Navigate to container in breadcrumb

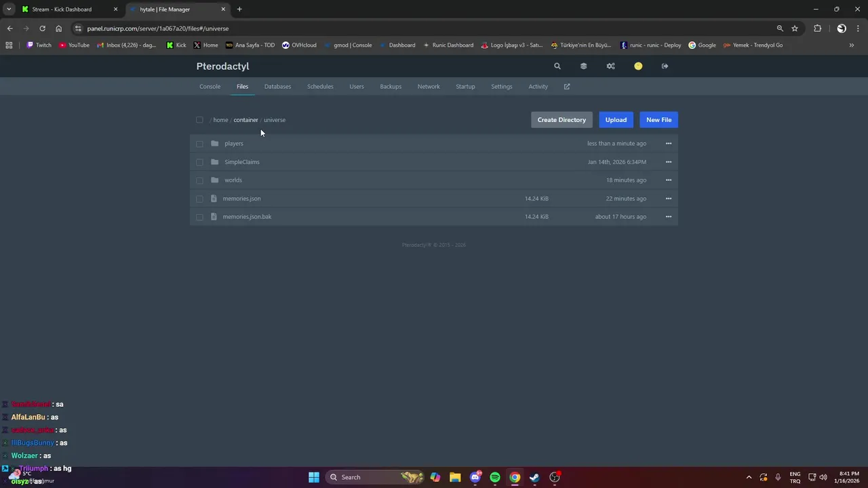(x=245, y=120)
